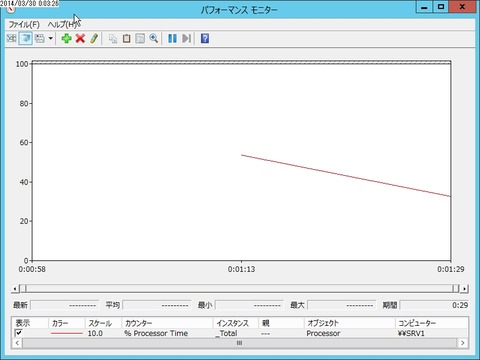480x360 pixels.
Task: Click the counter list horizontal scrollbar thumb
Action: pyautogui.click(x=239, y=343)
